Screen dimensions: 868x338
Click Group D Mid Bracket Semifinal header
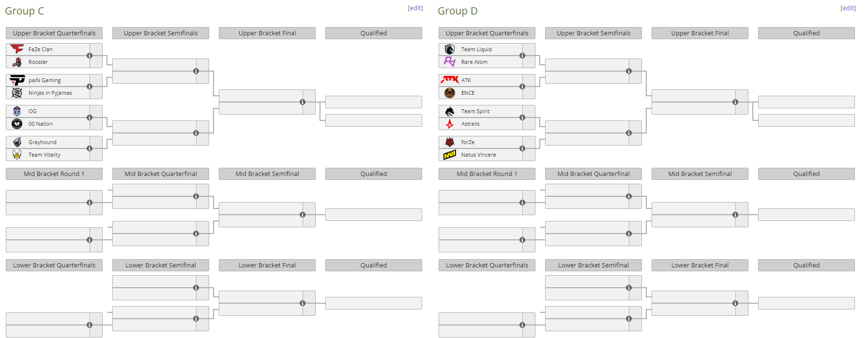tap(700, 174)
